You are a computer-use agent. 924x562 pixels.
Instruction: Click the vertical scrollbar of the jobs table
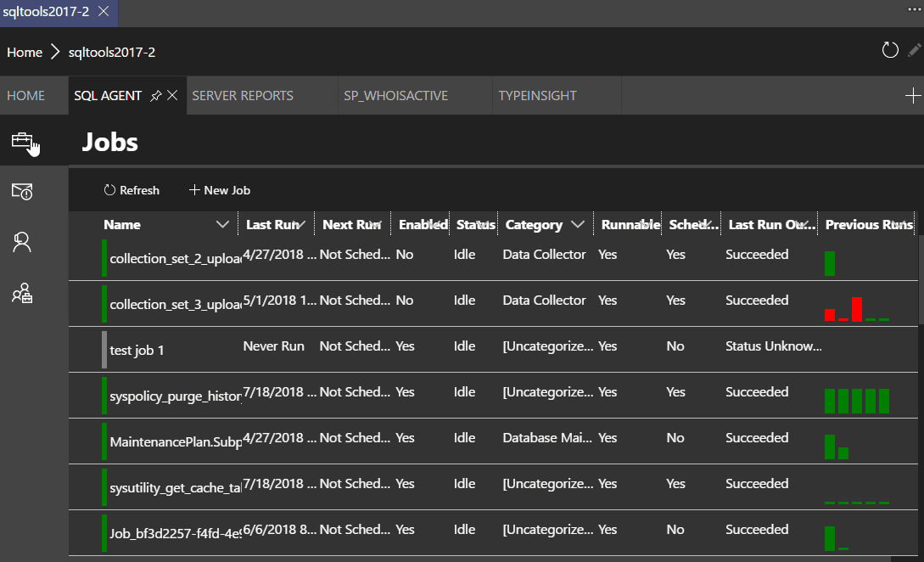coord(920,280)
